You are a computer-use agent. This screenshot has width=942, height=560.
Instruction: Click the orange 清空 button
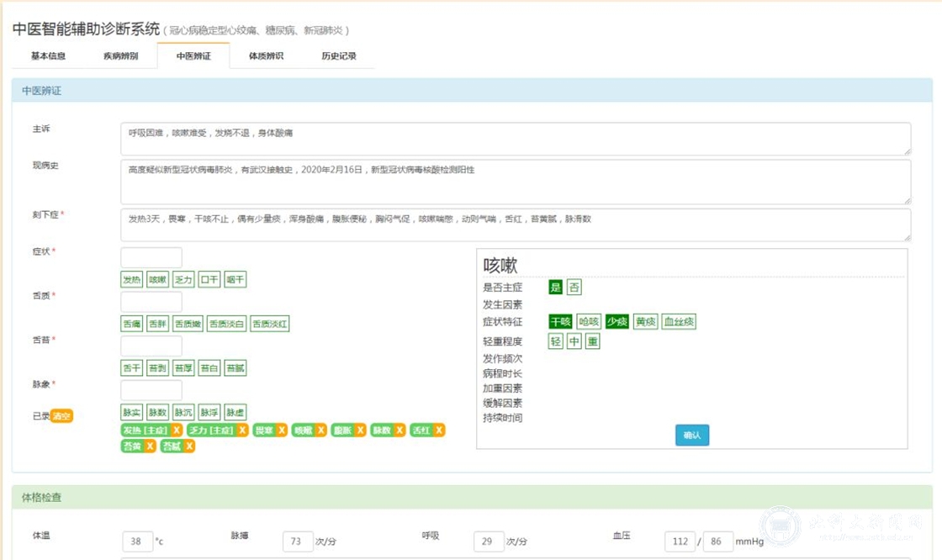pos(61,415)
